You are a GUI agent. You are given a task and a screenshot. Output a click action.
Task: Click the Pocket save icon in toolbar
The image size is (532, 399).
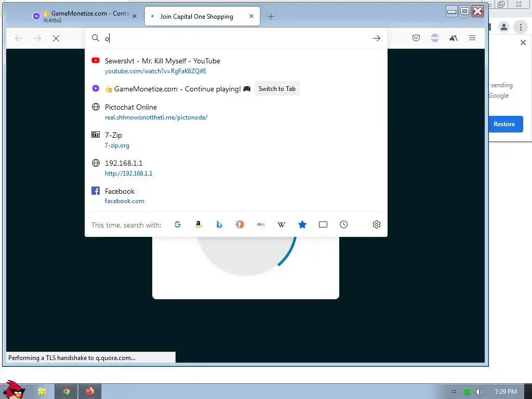coord(416,38)
